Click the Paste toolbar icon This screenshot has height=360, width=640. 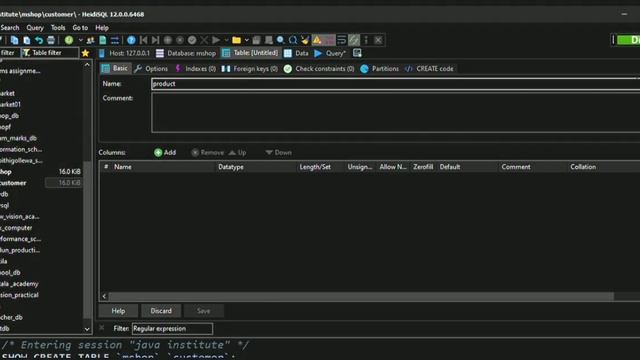(27, 40)
